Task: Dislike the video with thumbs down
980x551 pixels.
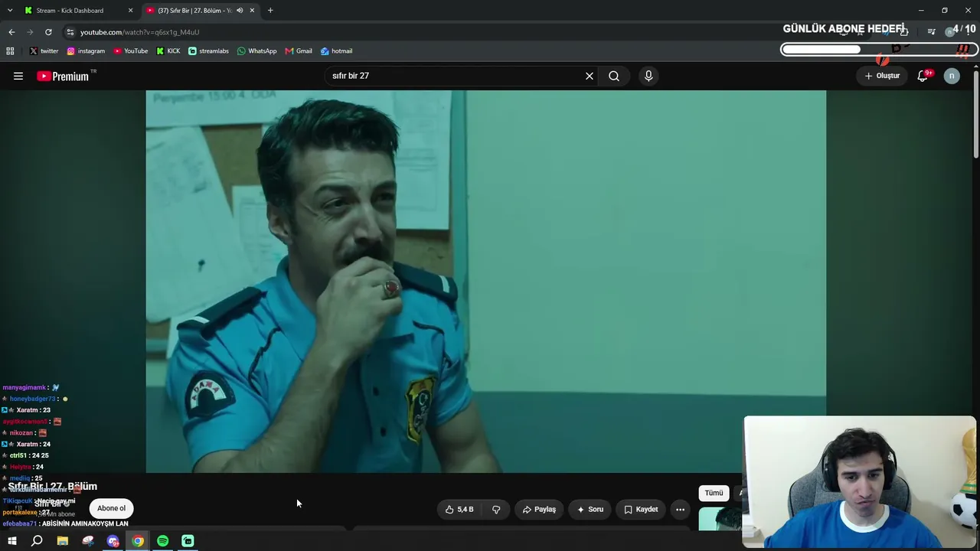Action: pyautogui.click(x=496, y=509)
